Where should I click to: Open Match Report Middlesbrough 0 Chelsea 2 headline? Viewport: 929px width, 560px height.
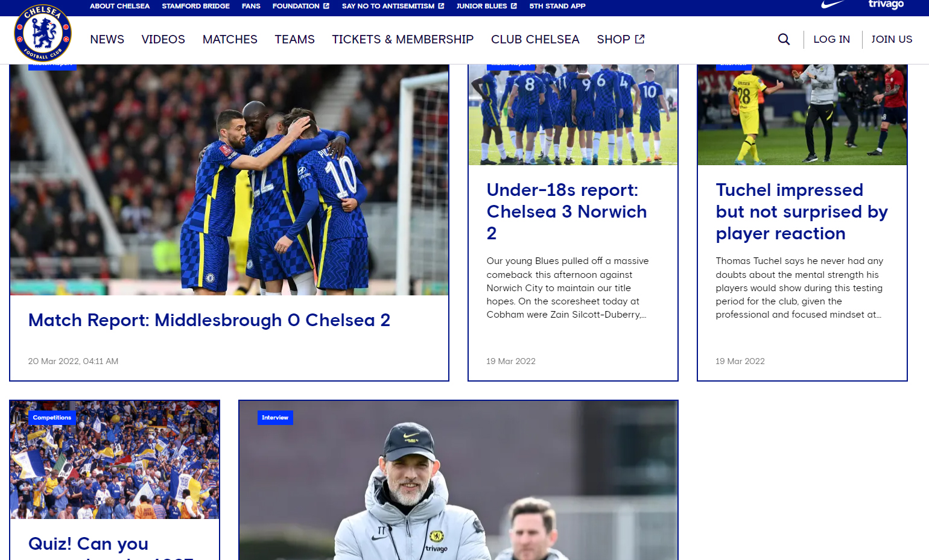pyautogui.click(x=209, y=320)
